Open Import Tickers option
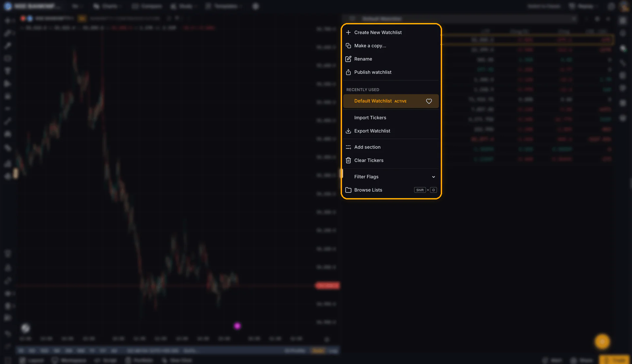632x364 pixels. [x=391, y=117]
